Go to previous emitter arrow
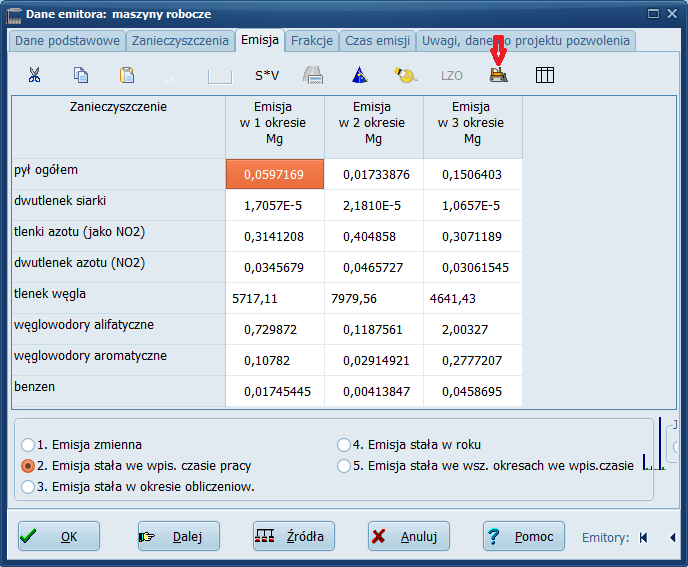This screenshot has width=688, height=567. 672,538
